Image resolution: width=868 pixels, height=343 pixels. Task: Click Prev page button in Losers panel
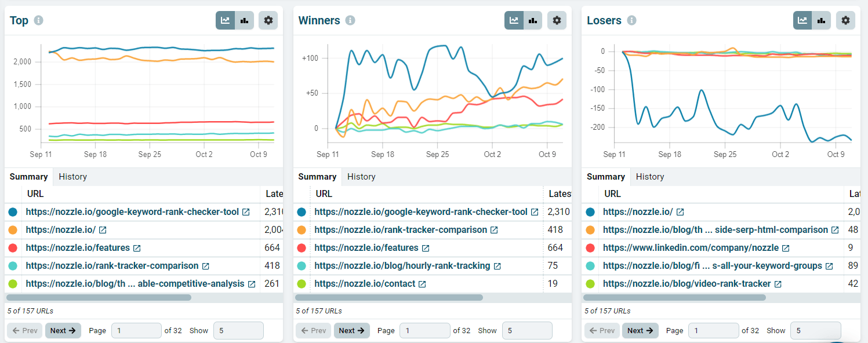(x=602, y=331)
